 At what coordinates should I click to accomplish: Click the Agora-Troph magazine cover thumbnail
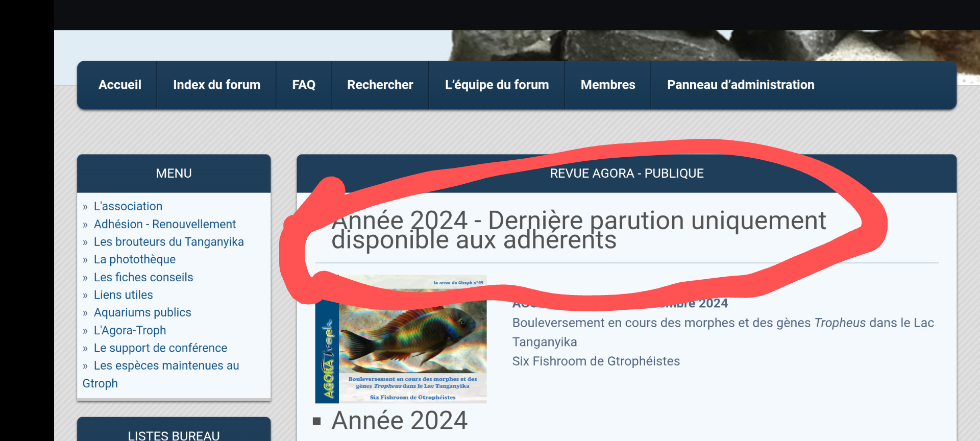click(401, 339)
